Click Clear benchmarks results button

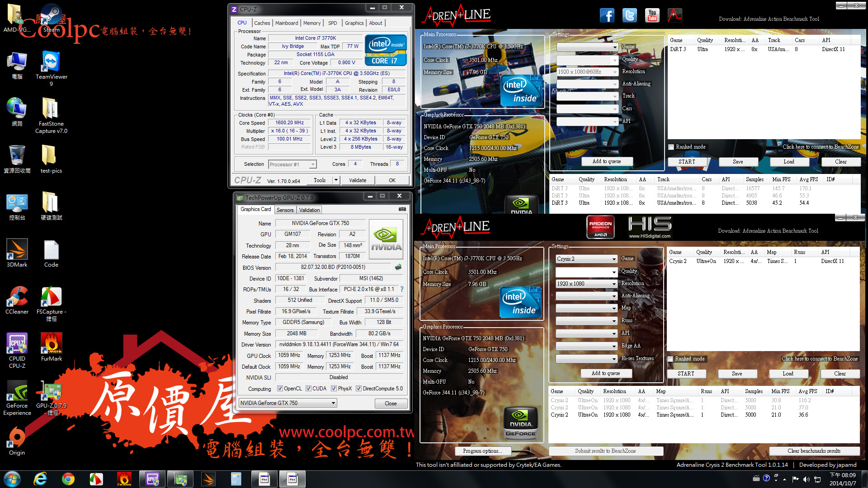[x=814, y=451]
